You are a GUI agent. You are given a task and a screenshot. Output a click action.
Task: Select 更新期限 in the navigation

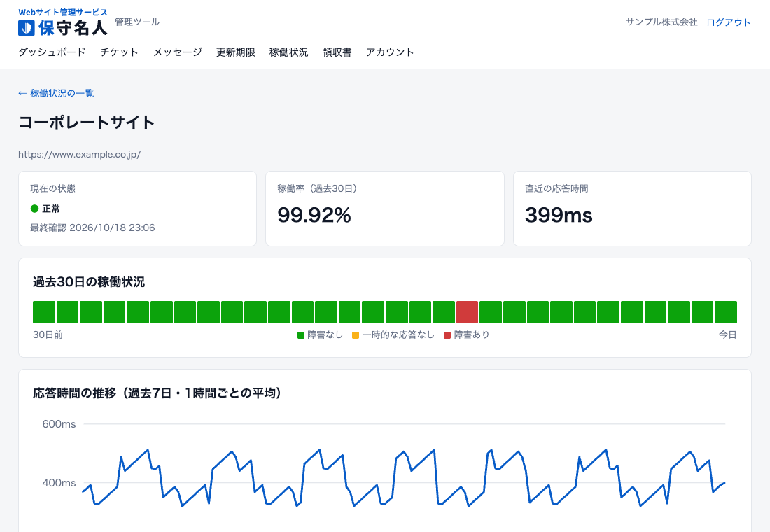(236, 52)
